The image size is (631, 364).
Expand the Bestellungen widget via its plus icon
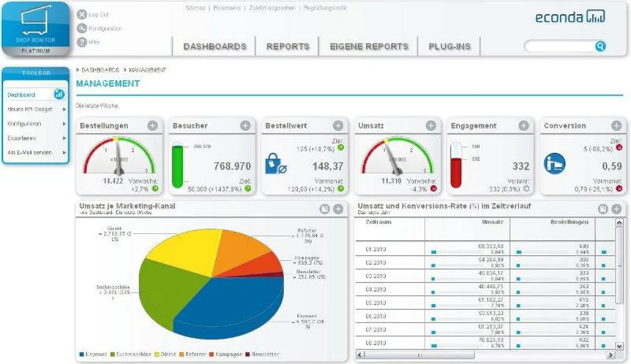[x=152, y=126]
